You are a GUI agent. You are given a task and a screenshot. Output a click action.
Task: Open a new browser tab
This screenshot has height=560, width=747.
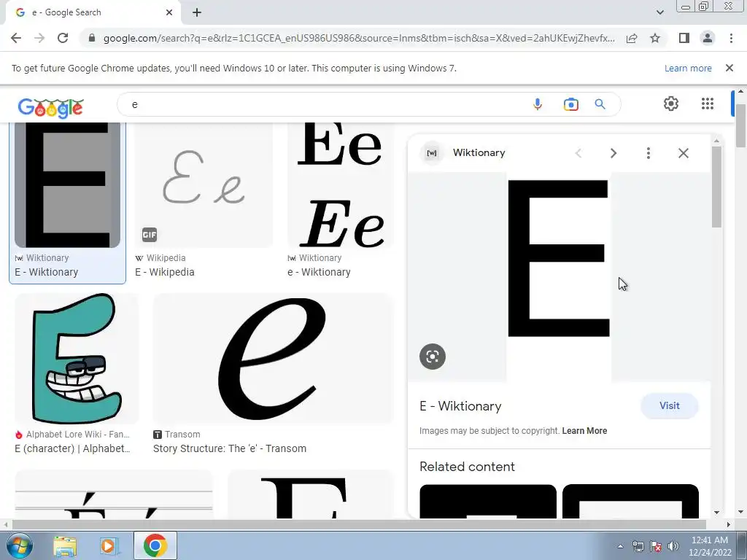pos(197,12)
